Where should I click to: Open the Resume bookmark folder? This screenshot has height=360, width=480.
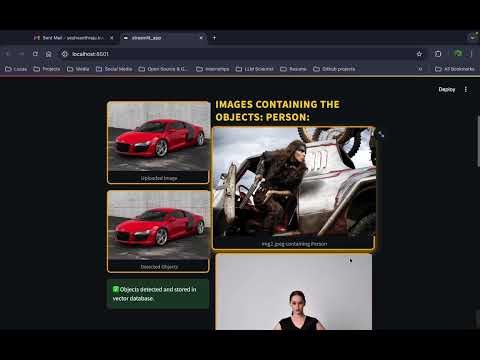pos(293,69)
